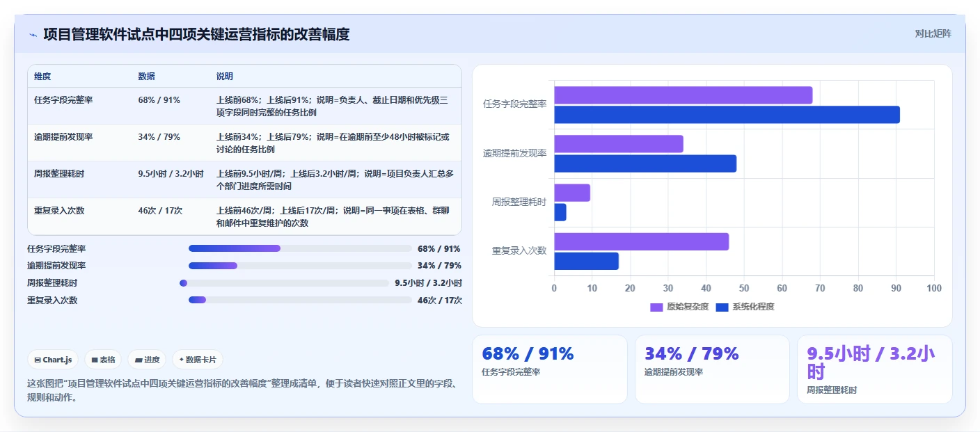This screenshot has height=432, width=980.
Task: Click chart y-axis label 重复录入次数
Action: (519, 250)
